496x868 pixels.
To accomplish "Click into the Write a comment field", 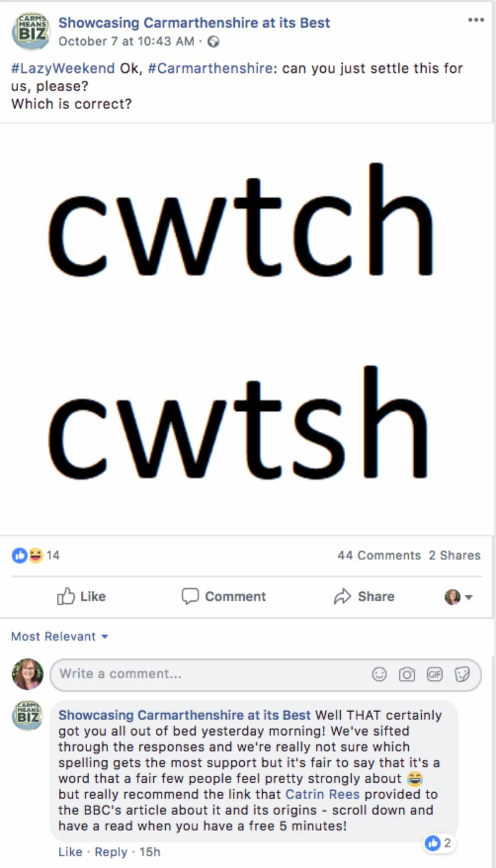I will 265,674.
